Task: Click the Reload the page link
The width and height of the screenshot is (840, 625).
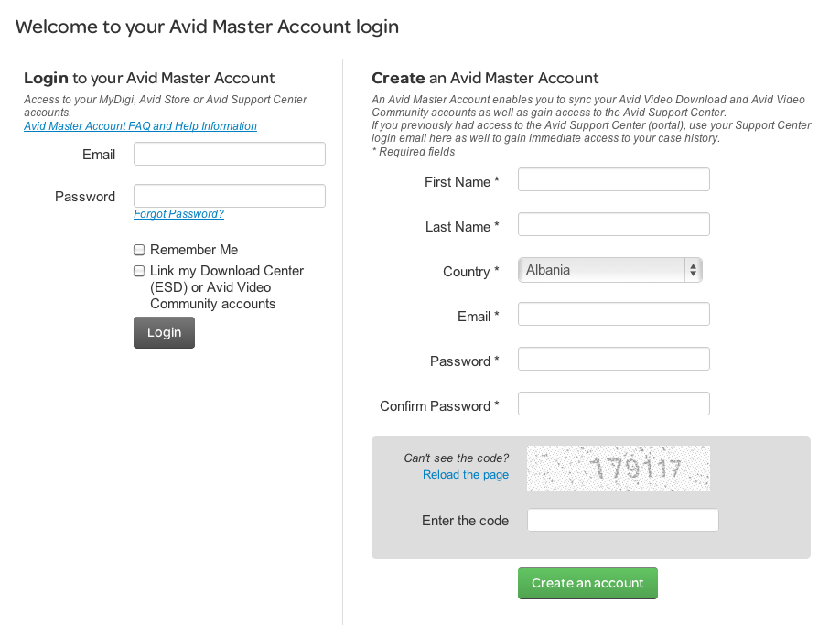Action: (466, 475)
